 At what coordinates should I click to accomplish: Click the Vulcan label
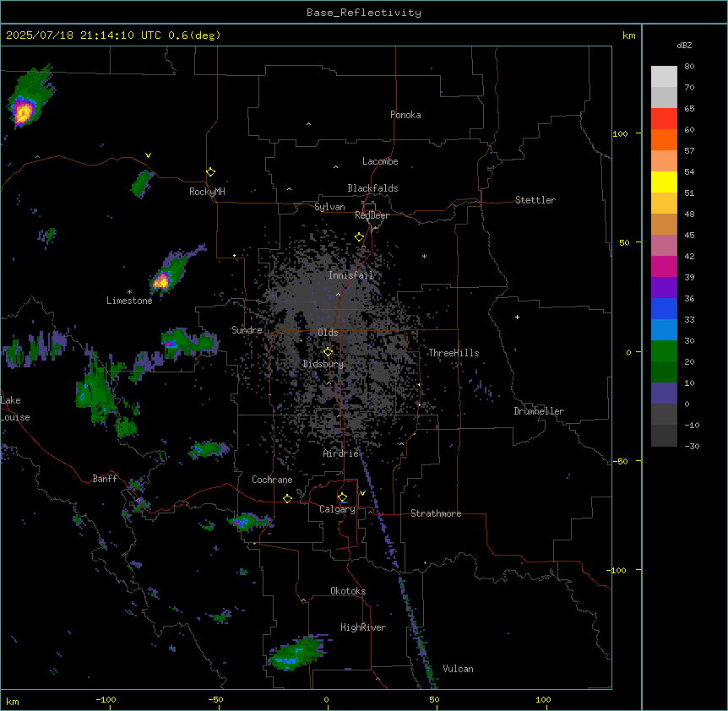[459, 669]
